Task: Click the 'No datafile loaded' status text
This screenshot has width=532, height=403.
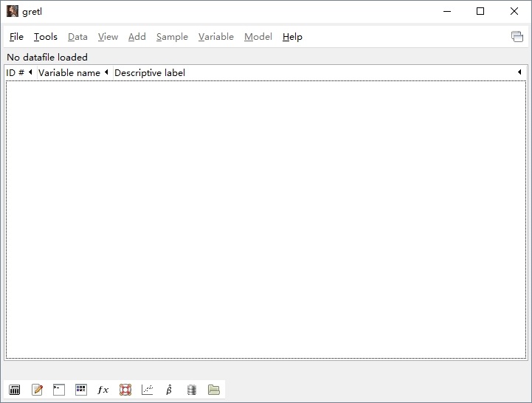Action: pyautogui.click(x=47, y=57)
